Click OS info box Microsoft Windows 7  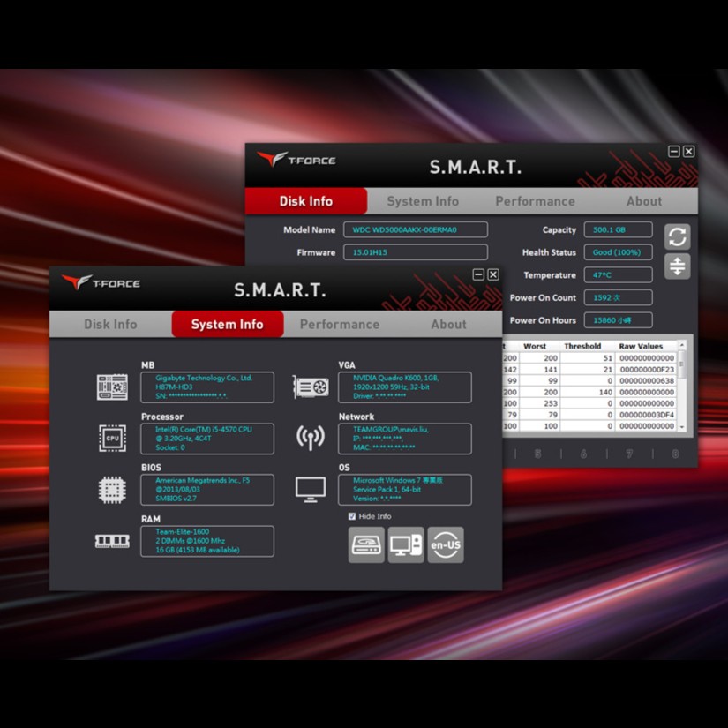tap(405, 490)
